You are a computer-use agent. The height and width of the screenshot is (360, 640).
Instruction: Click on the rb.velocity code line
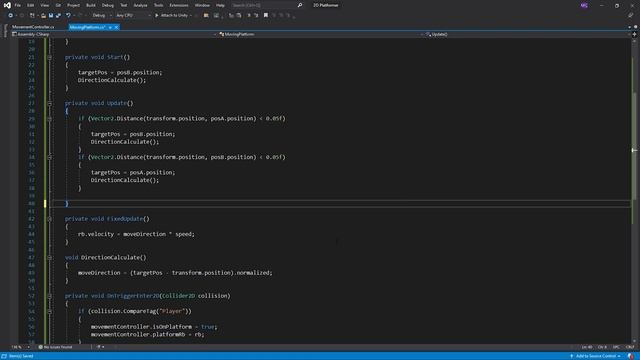[136, 234]
